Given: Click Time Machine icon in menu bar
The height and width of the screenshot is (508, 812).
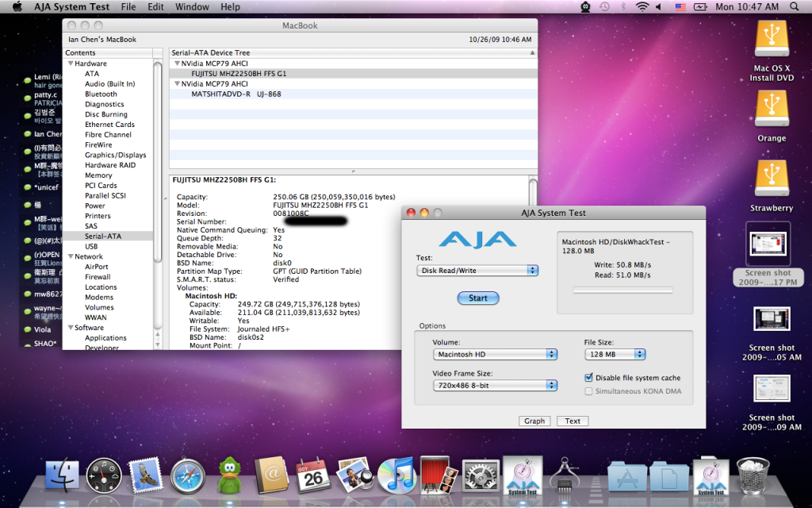Looking at the screenshot, I should pyautogui.click(x=604, y=6).
